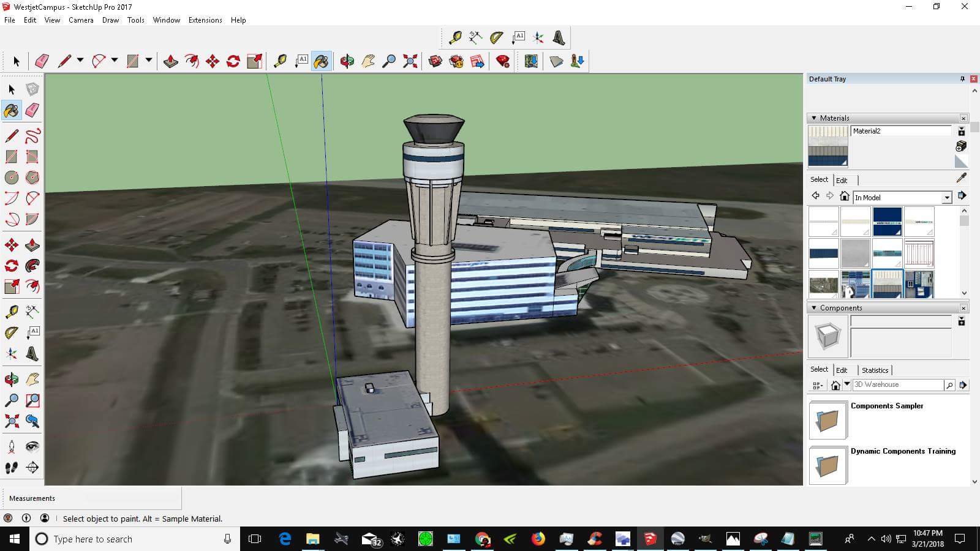Select the Paint Bucket tool
Viewport: 980px width, 551px height.
point(322,60)
